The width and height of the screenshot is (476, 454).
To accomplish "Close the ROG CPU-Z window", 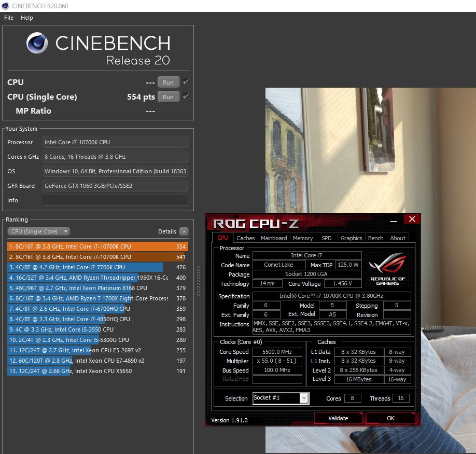I will pyautogui.click(x=412, y=219).
